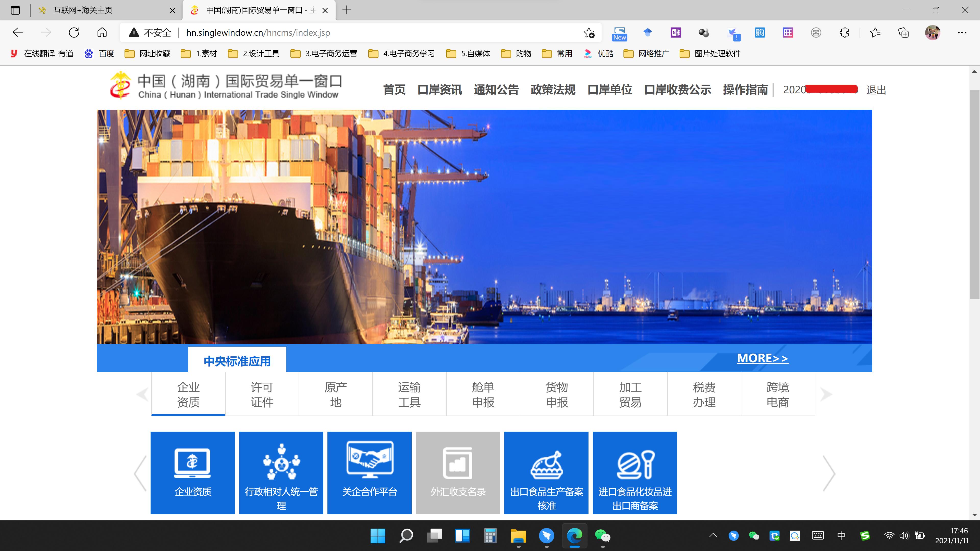The height and width of the screenshot is (551, 980).
Task: Click 退出 to log out
Action: click(876, 90)
